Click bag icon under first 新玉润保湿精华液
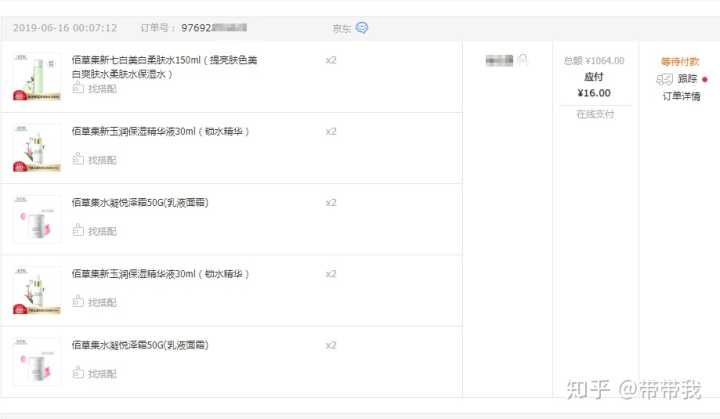 pos(78,159)
